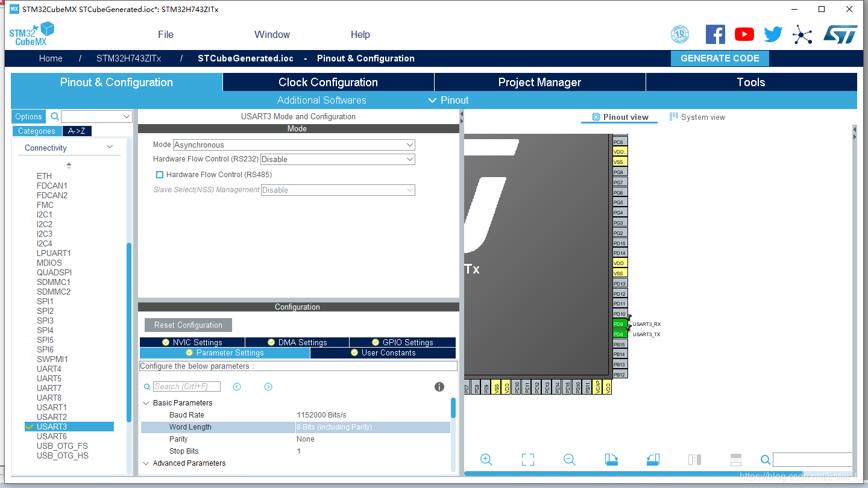Open the category search box dropdown arrow
Screen dimensions: 868x488
click(127, 116)
